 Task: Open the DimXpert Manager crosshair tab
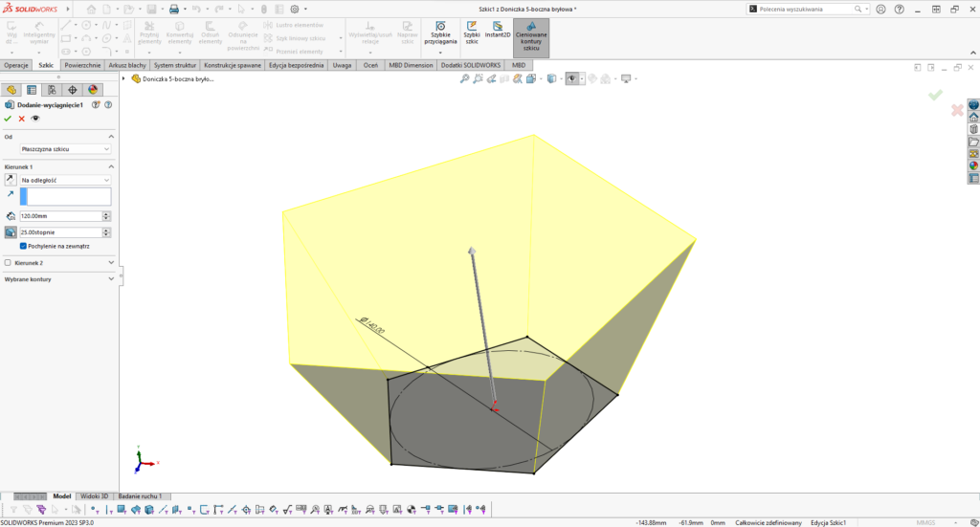[73, 90]
